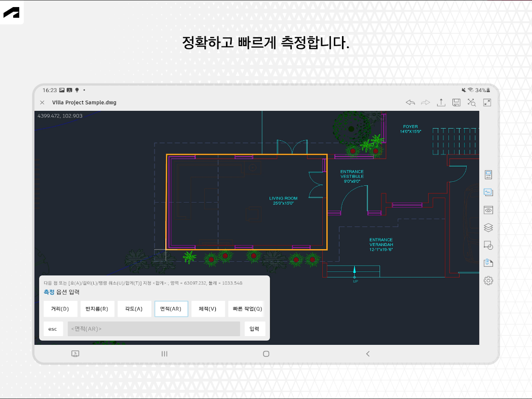The image size is (532, 399).
Task: Select the 빠른 작업(Q) quick action option
Action: click(246, 309)
